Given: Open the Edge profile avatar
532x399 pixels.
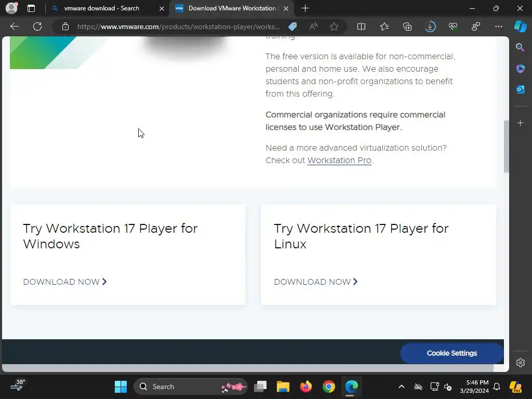Looking at the screenshot, I should (x=11, y=8).
